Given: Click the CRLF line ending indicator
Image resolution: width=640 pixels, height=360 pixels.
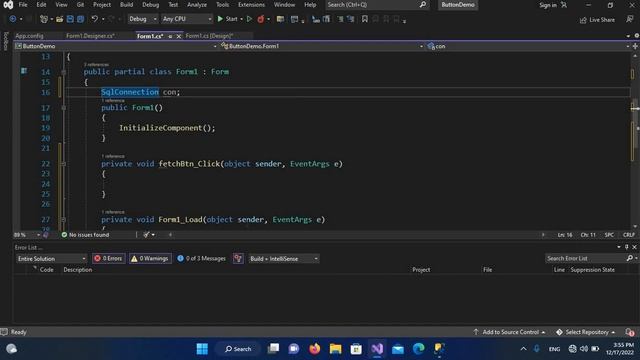Looking at the screenshot, I should [629, 235].
